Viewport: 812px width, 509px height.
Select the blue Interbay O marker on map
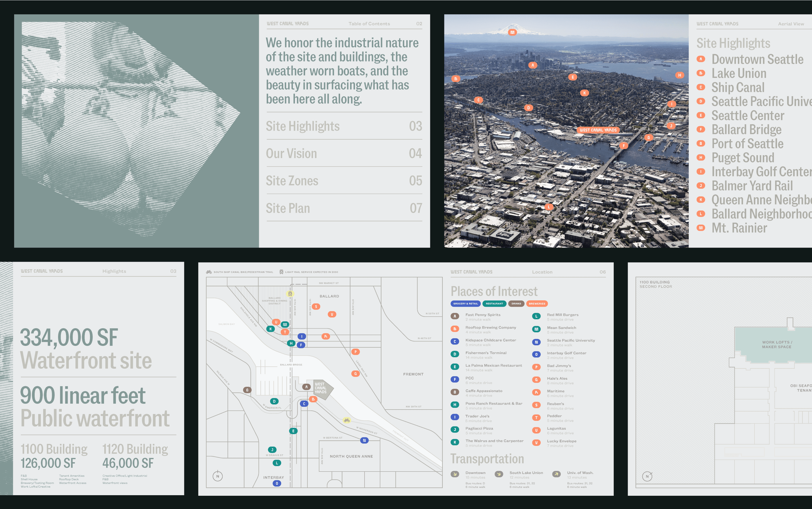pos(277,483)
